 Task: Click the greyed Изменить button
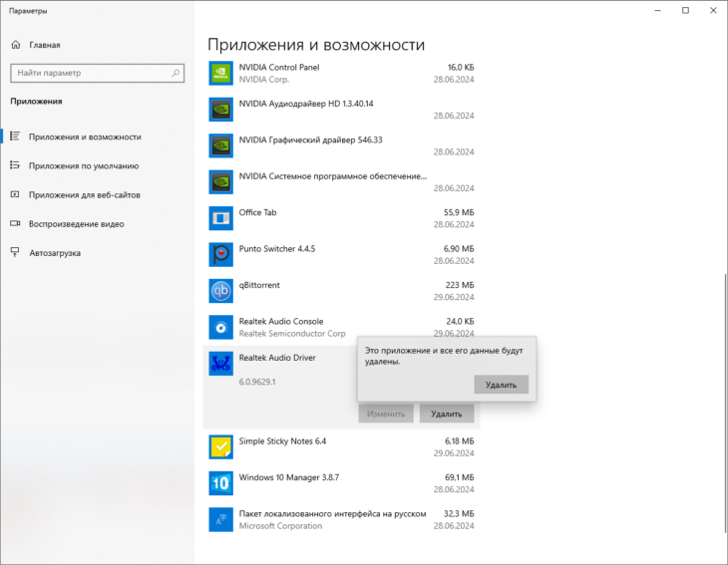(x=386, y=414)
